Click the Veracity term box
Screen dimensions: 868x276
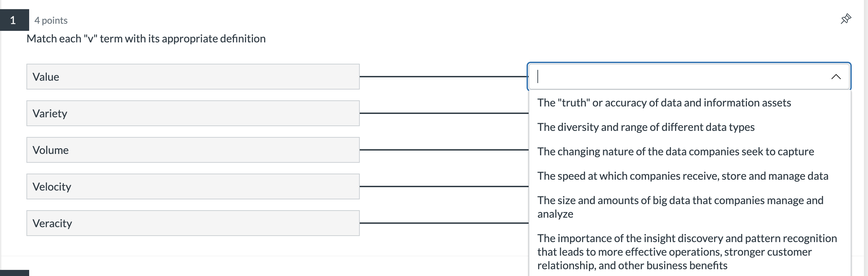(x=193, y=223)
